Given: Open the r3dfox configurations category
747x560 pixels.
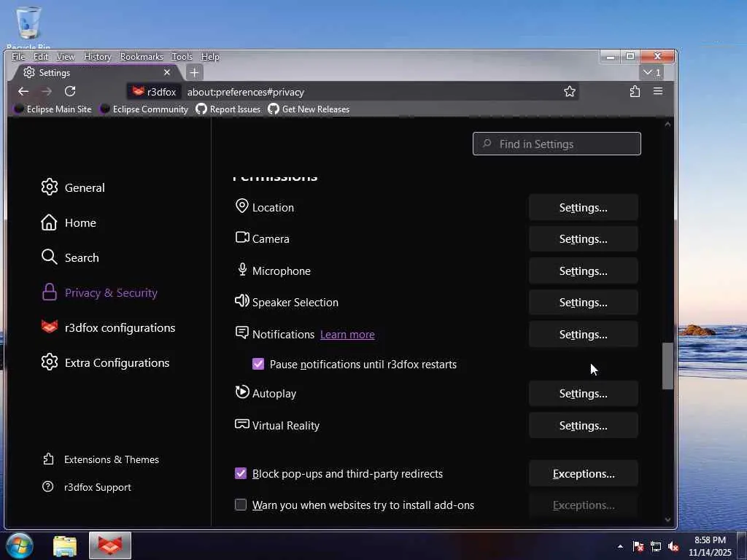Looking at the screenshot, I should pyautogui.click(x=108, y=327).
